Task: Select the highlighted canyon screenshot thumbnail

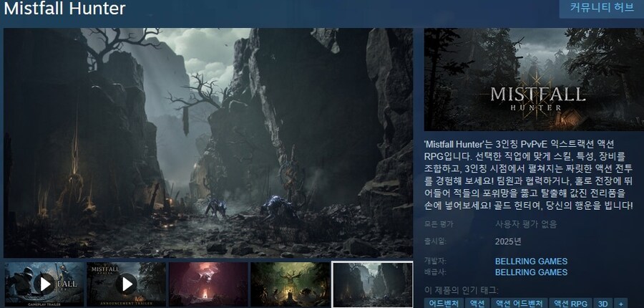Action: click(373, 284)
